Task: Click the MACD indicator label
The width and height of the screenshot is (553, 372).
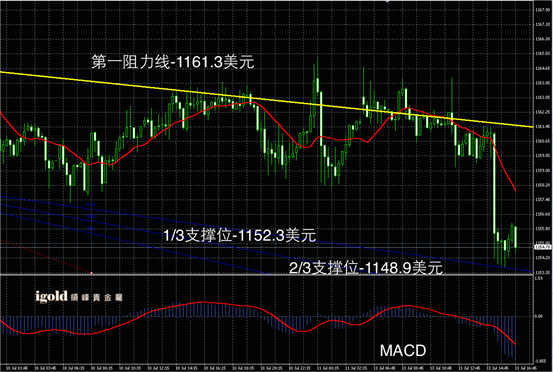Action: pyautogui.click(x=403, y=350)
